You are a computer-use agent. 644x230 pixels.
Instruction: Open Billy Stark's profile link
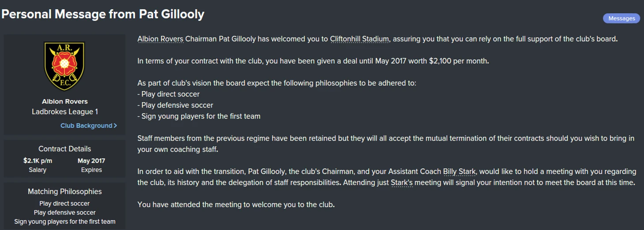460,171
